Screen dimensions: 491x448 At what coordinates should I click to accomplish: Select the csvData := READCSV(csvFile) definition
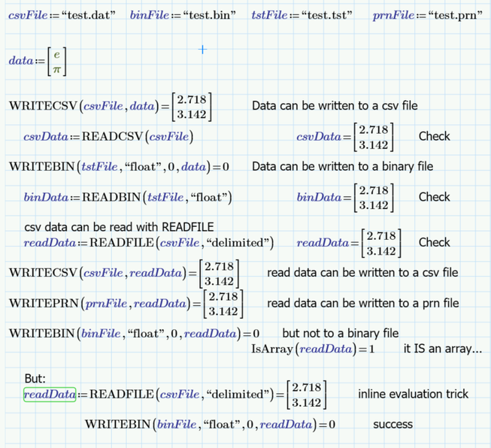tap(108, 137)
